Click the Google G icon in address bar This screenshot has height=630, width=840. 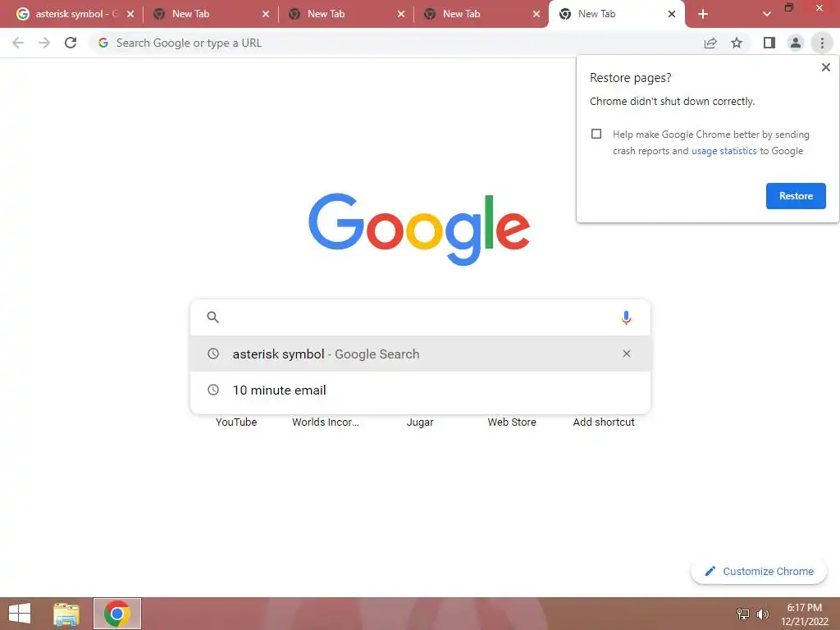103,43
